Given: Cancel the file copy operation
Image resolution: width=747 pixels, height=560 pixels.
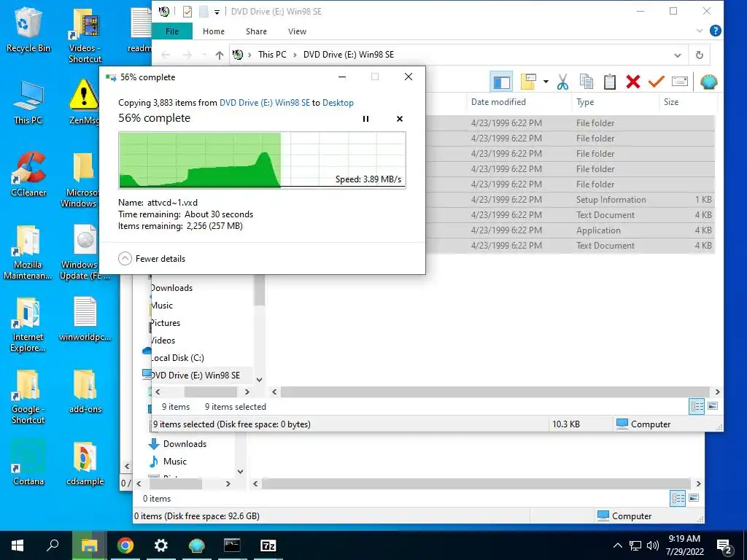Looking at the screenshot, I should 400,119.
